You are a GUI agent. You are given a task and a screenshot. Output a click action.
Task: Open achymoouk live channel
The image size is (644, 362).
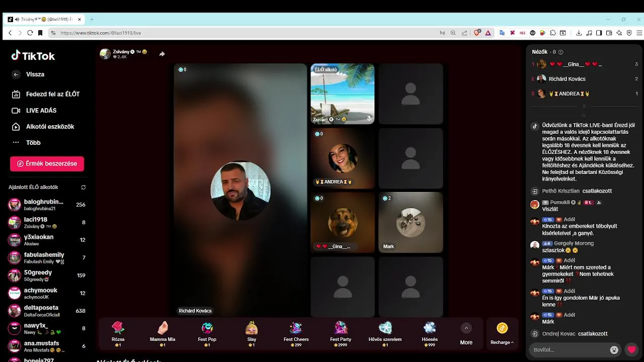[x=47, y=293]
